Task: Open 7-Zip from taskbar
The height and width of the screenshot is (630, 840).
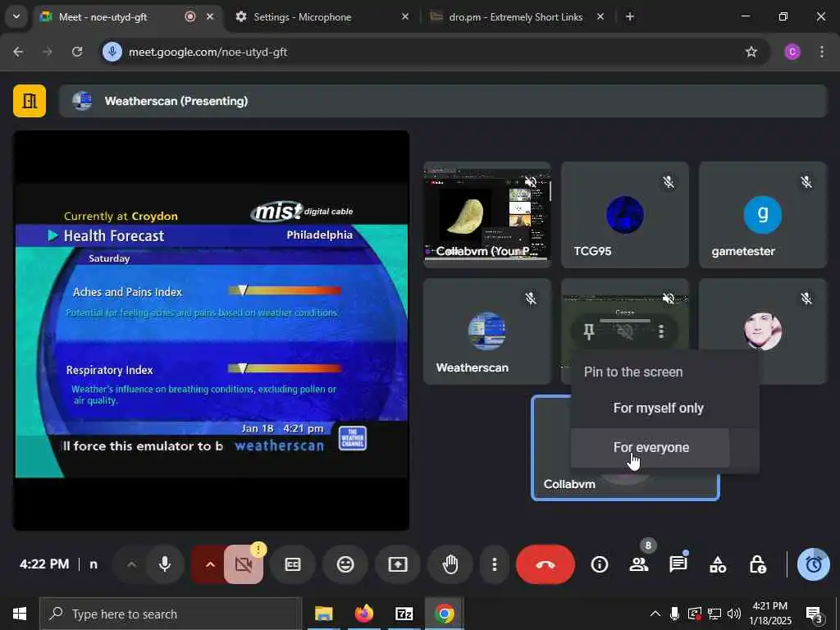Action: point(404,614)
